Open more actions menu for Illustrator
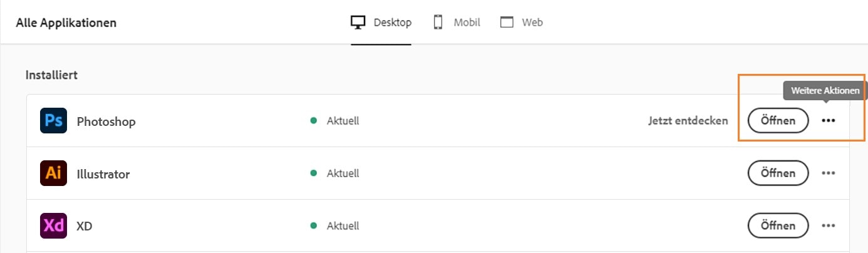Screen dimensions: 868x253 (828, 173)
